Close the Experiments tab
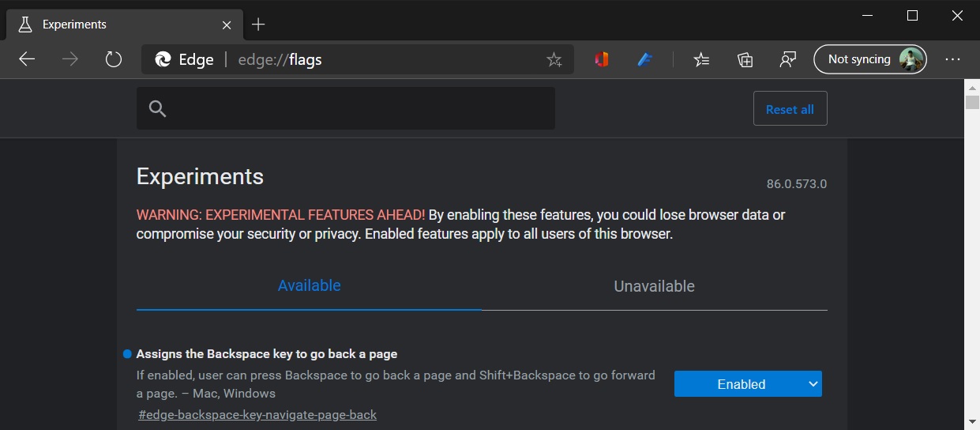 (x=227, y=25)
